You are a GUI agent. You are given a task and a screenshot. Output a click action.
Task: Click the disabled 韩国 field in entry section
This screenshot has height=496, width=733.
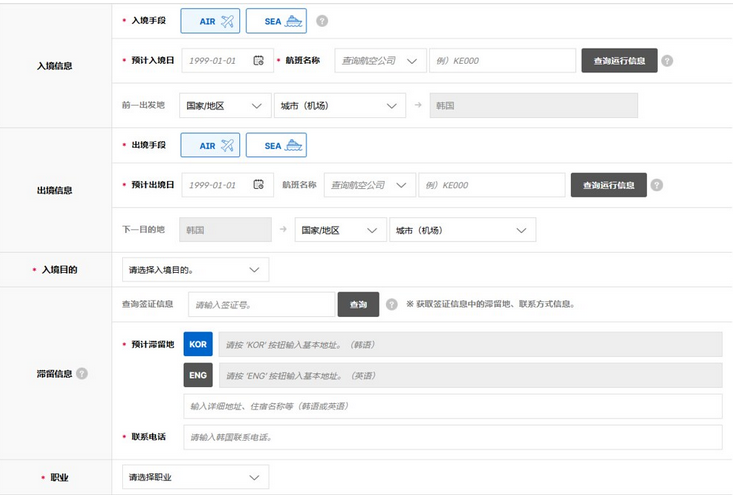click(x=534, y=106)
